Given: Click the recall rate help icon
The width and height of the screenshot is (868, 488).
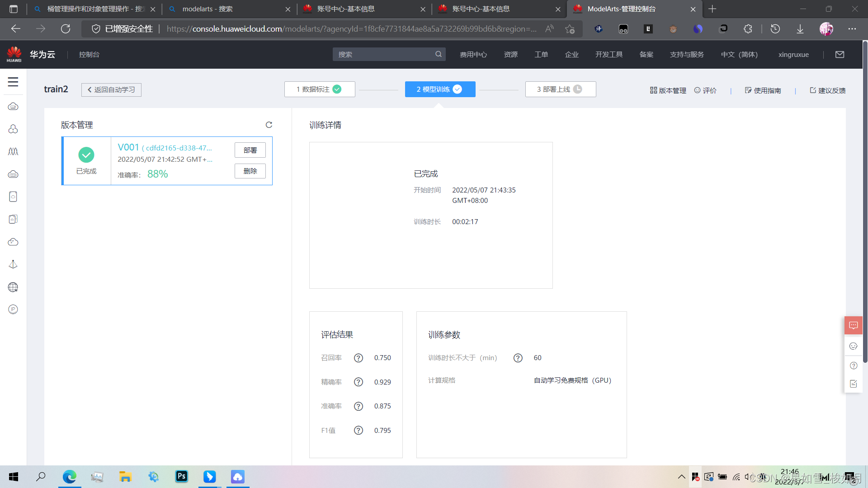Looking at the screenshot, I should (359, 358).
